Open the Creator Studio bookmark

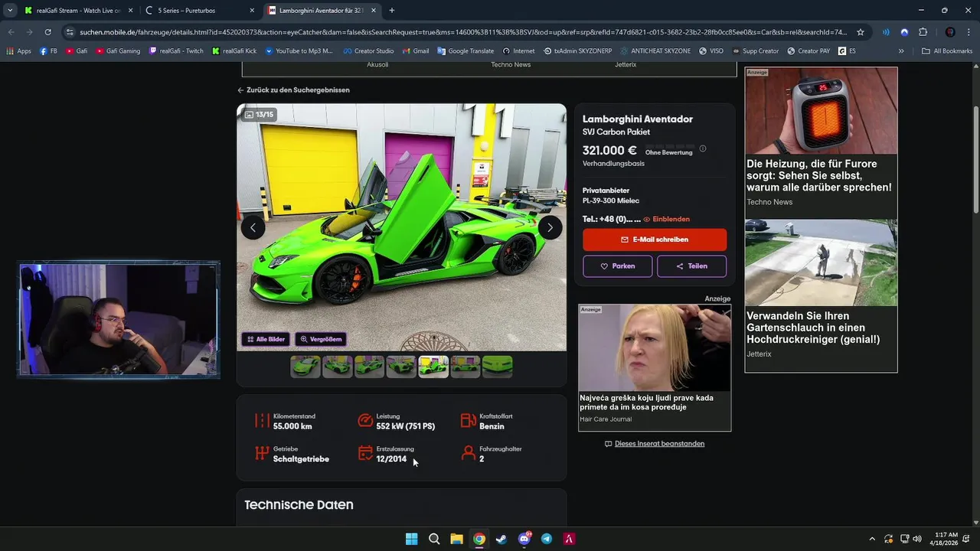coord(368,51)
